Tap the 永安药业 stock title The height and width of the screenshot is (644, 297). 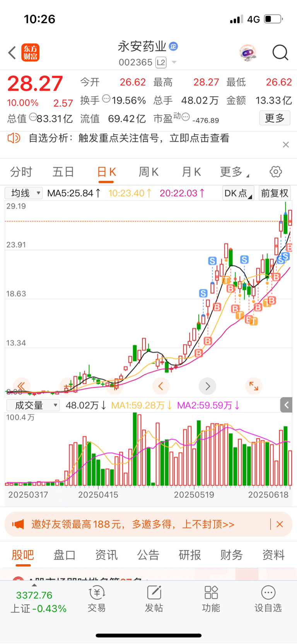click(142, 46)
